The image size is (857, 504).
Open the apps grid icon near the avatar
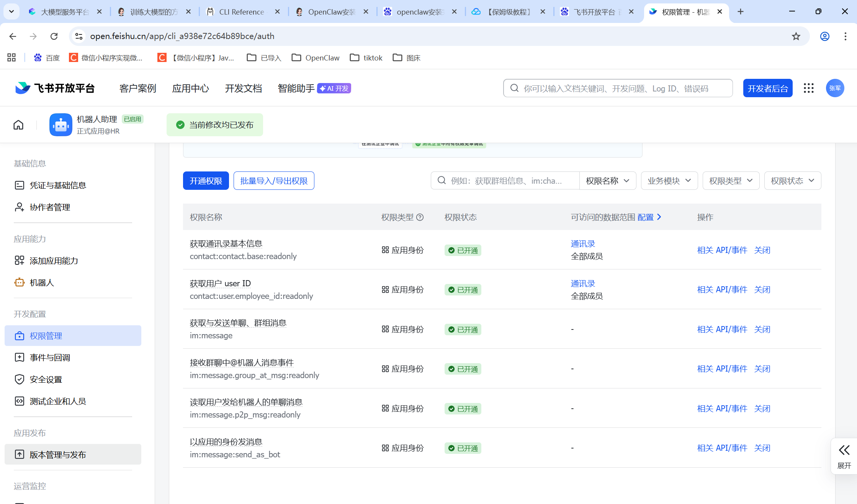tap(808, 88)
